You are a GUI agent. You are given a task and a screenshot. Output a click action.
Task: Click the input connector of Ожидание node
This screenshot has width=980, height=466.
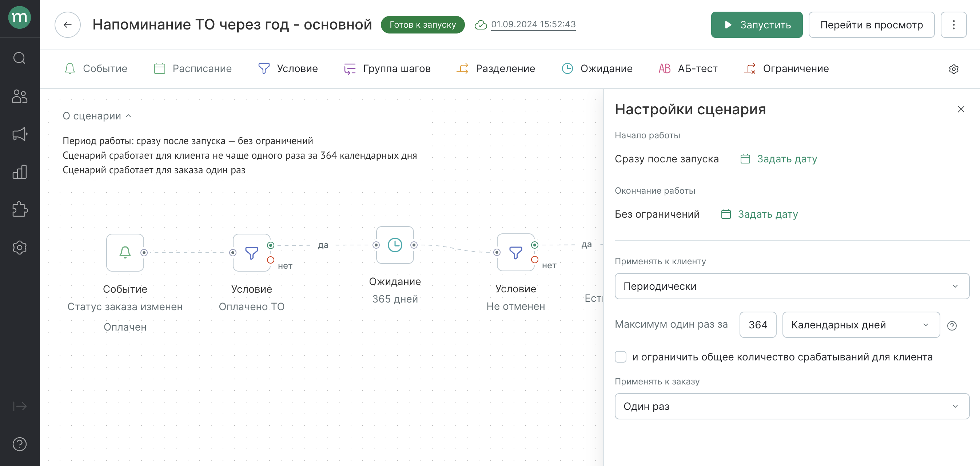click(x=376, y=245)
